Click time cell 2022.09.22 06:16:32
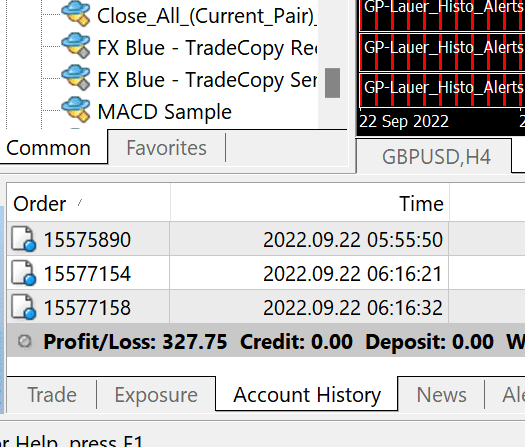The width and height of the screenshot is (525, 447). 353,307
